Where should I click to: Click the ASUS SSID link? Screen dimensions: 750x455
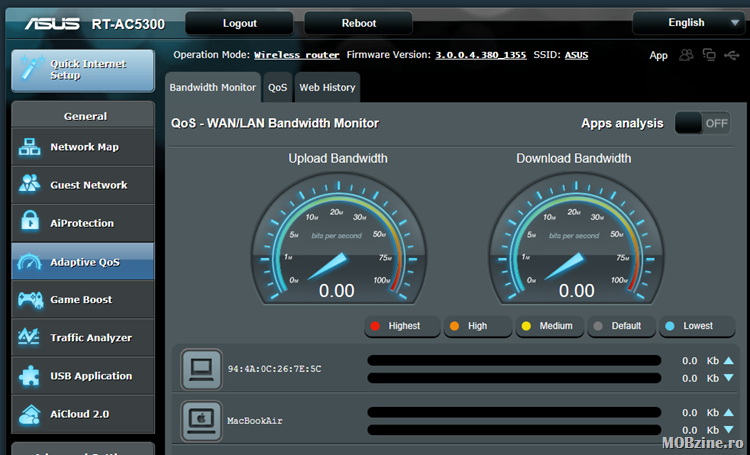click(x=576, y=55)
